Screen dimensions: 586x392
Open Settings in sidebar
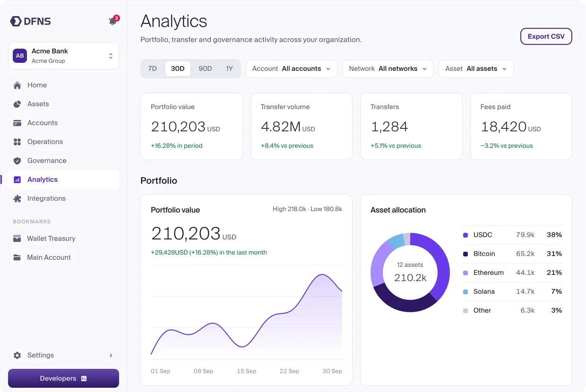tap(63, 355)
